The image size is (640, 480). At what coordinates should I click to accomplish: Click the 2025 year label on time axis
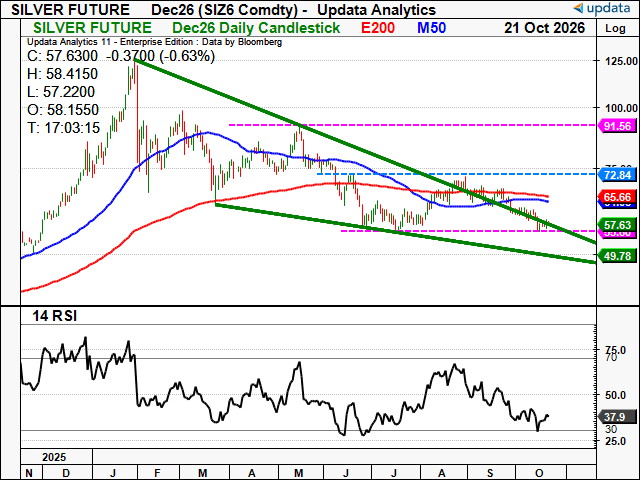54,457
